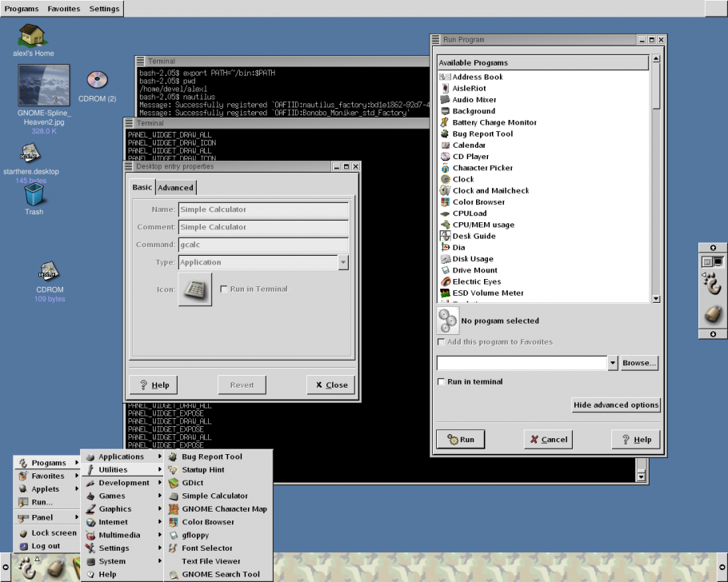The image size is (728, 582).
Task: Switch to the Advanced tab
Action: [x=175, y=187]
